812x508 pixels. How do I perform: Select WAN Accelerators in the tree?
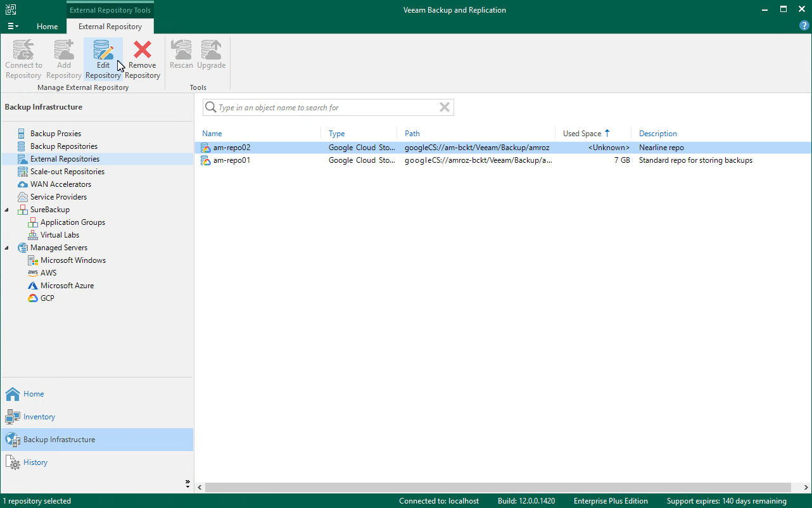(61, 184)
